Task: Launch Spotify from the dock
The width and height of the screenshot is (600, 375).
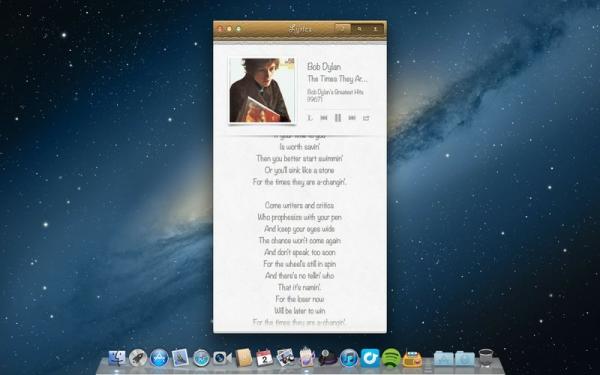Action: [391, 358]
